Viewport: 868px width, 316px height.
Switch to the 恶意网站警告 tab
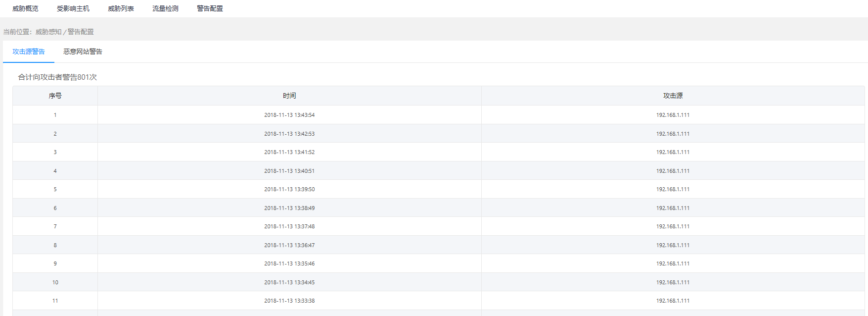83,52
